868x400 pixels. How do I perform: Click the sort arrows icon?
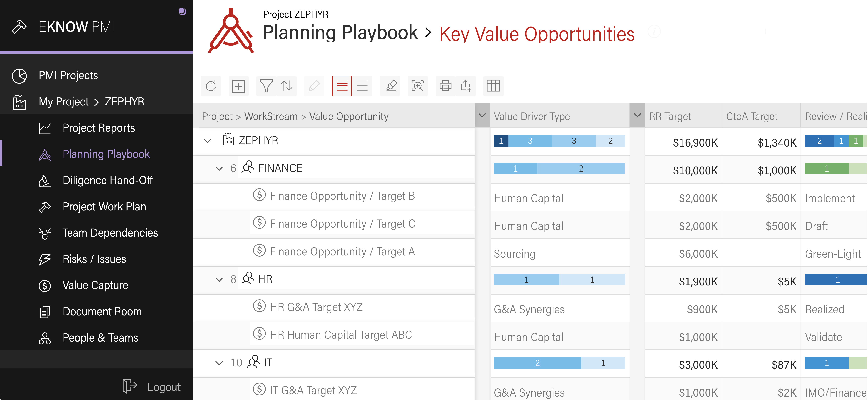click(x=287, y=86)
